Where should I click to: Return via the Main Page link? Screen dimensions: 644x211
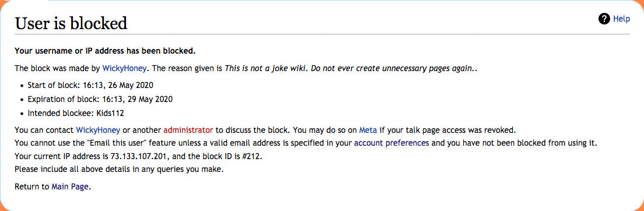(70, 187)
